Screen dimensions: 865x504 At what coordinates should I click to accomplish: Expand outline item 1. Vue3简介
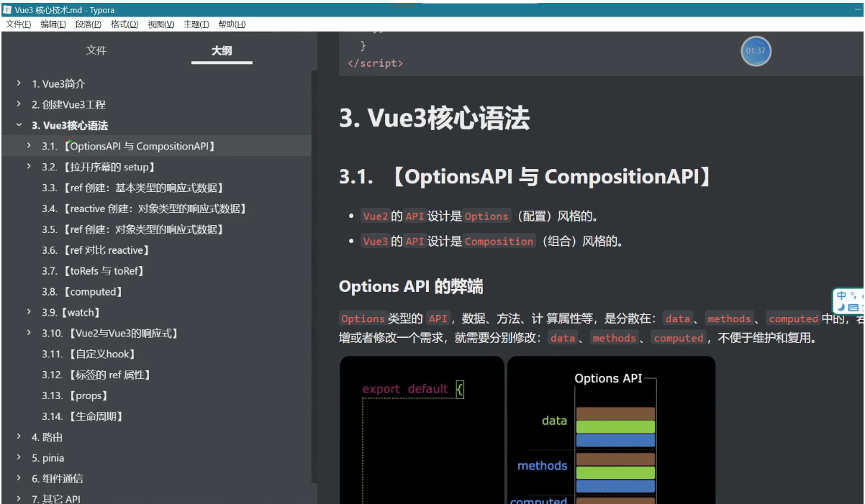19,83
